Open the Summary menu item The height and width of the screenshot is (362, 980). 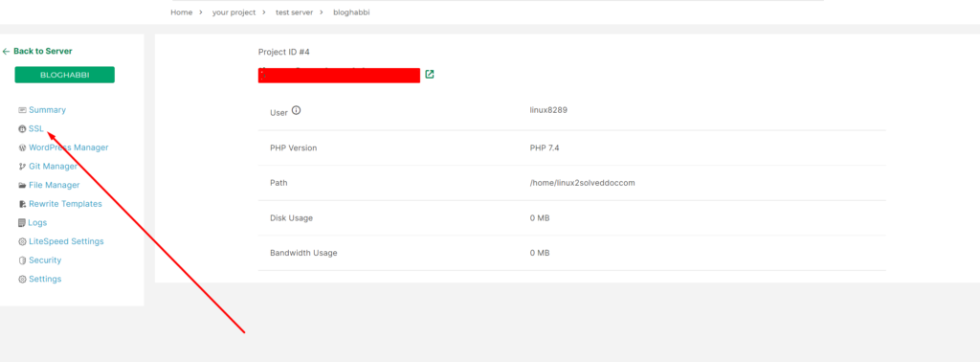pyautogui.click(x=47, y=110)
